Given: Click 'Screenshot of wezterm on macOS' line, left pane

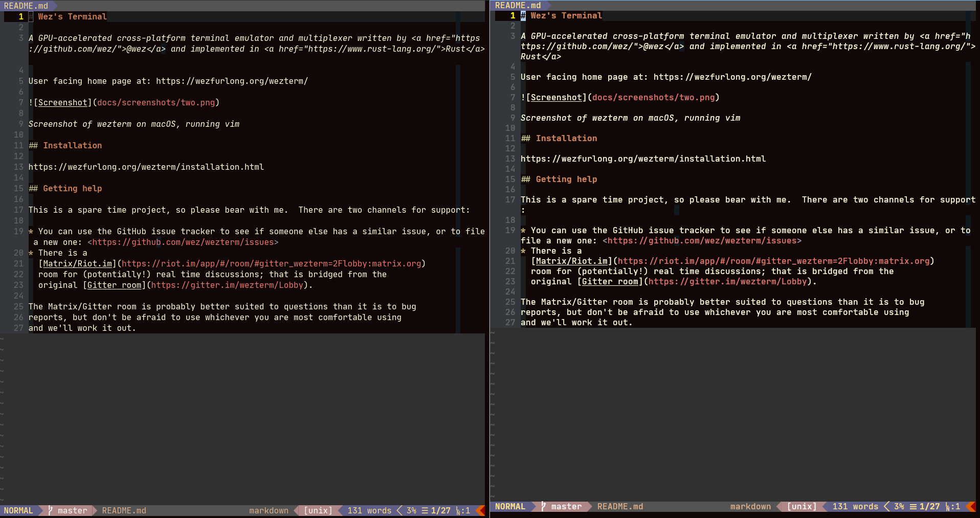Looking at the screenshot, I should coord(134,124).
